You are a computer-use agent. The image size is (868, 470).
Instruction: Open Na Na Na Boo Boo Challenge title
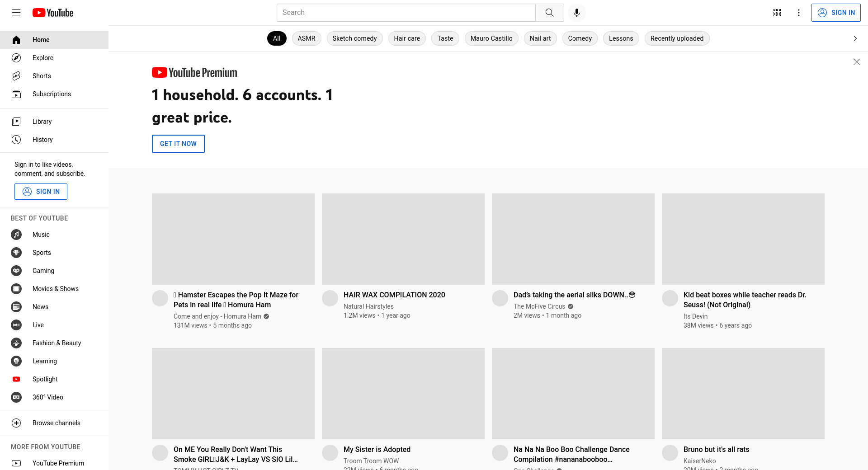[571, 454]
